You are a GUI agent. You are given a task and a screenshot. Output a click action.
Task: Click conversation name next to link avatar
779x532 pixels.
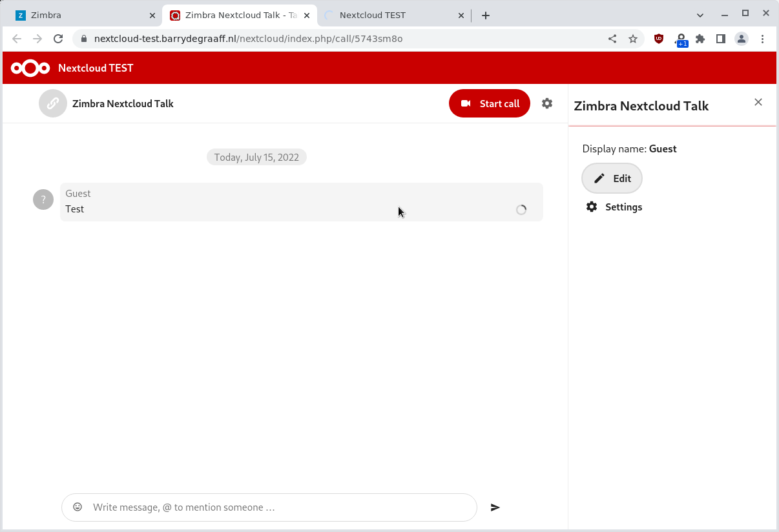[x=123, y=103]
